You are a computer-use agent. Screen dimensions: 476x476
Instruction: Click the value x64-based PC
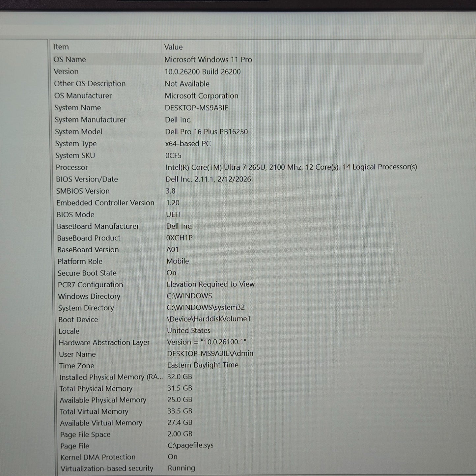[x=188, y=144]
